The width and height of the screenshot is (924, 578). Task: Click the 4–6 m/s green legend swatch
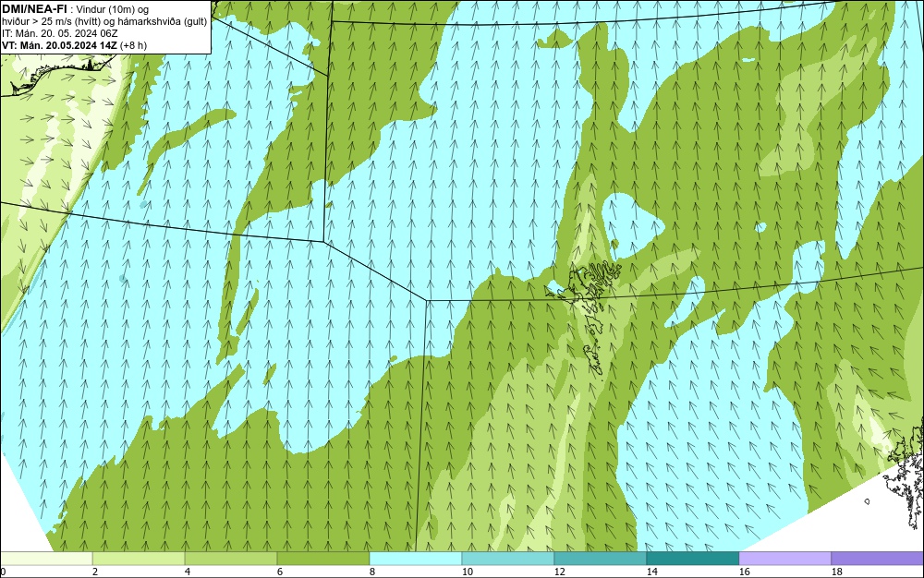tap(231, 559)
